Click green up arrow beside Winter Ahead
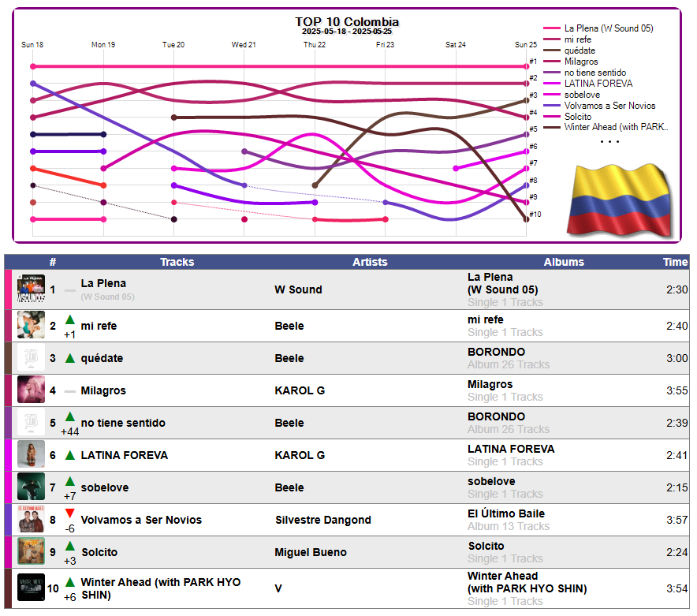The height and width of the screenshot is (616, 697). tap(70, 582)
